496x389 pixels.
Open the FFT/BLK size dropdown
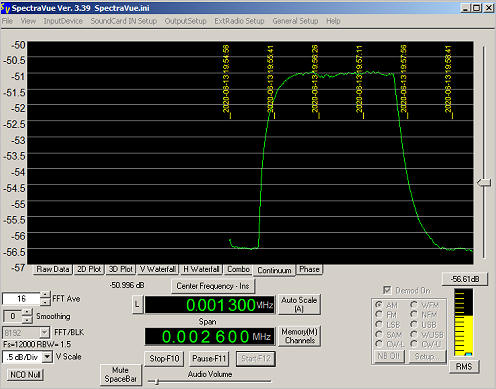44,332
